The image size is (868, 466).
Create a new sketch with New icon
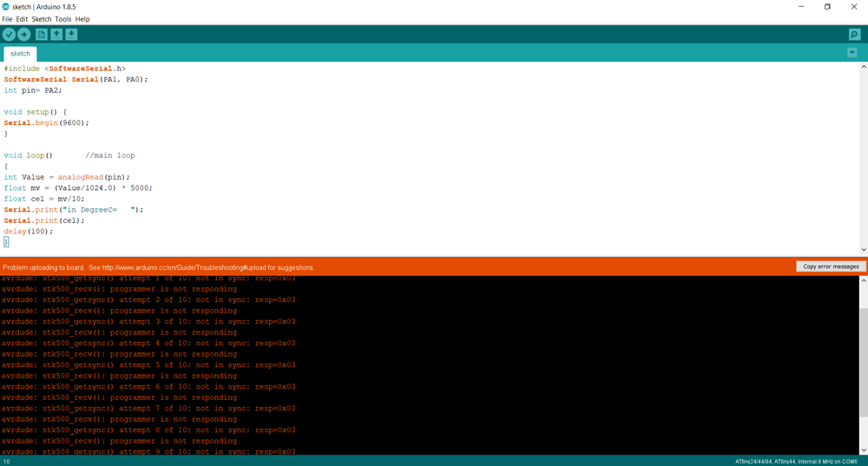(x=42, y=35)
